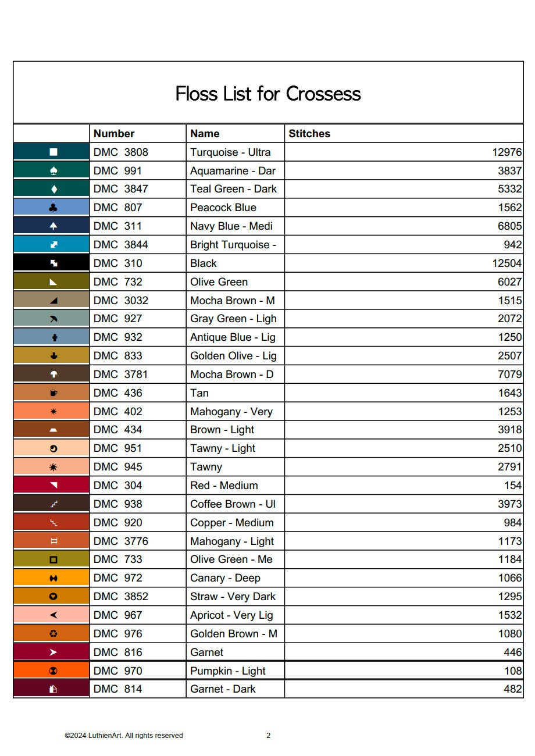The width and height of the screenshot is (535, 756).
Task: Click the staircase symbol in DMC 938 row
Action: [53, 504]
